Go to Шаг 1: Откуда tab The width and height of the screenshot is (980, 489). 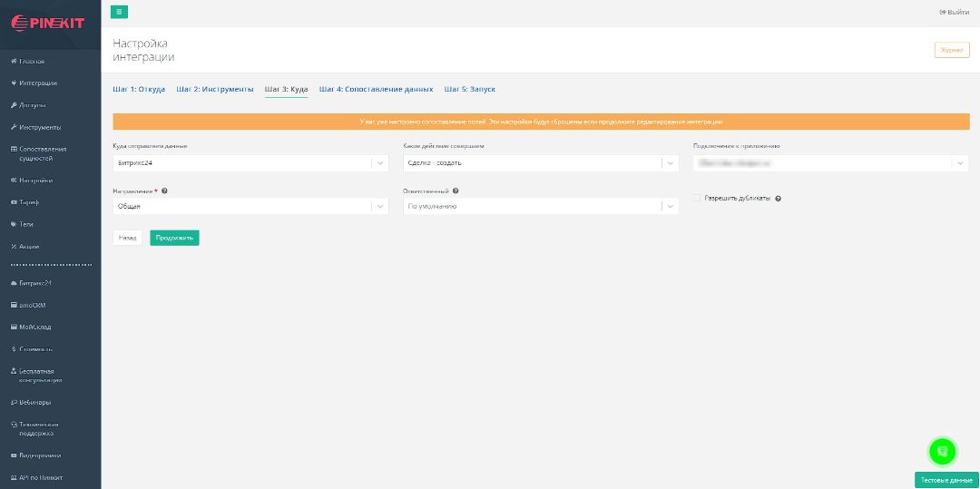(139, 90)
